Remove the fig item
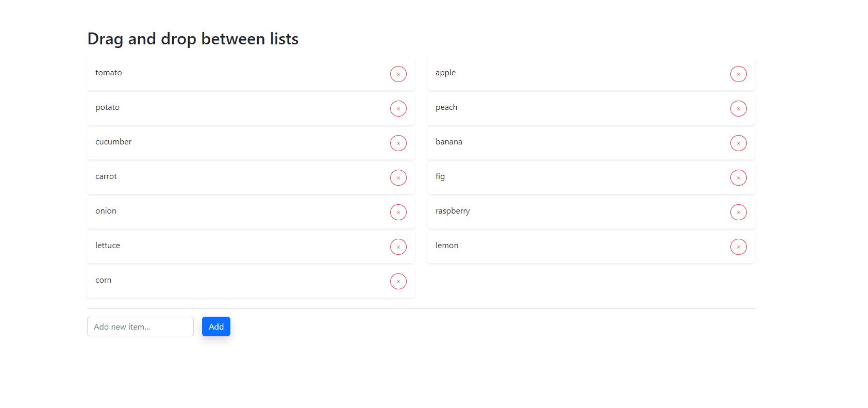This screenshot has width=868, height=408. 738,178
